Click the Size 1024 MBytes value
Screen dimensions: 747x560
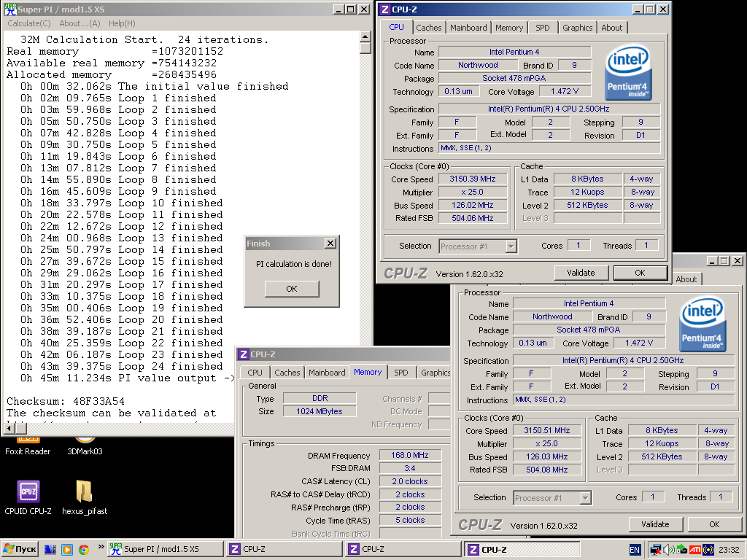(320, 411)
